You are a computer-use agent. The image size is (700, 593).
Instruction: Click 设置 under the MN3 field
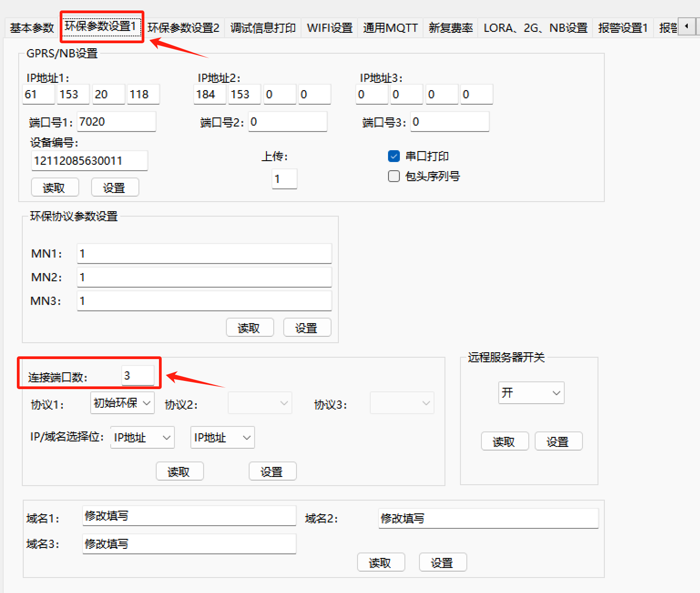307,328
